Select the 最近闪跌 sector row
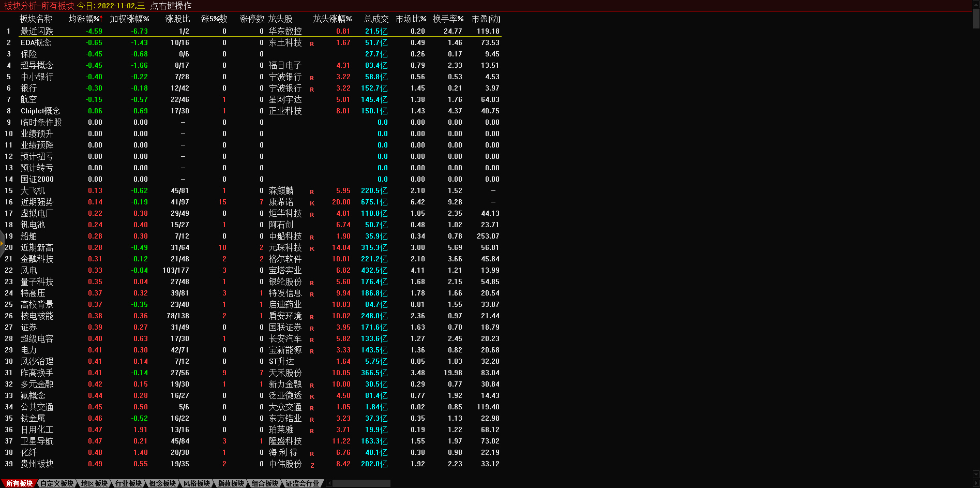Screen dimensions: 980x488 [x=37, y=32]
